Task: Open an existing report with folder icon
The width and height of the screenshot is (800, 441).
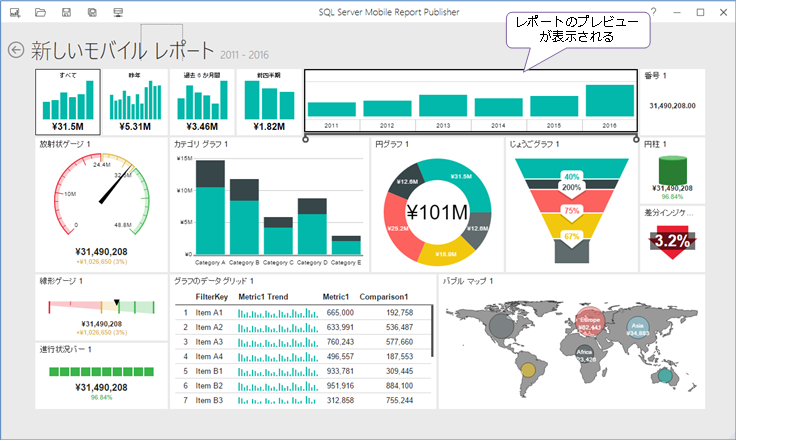Action: pyautogui.click(x=40, y=12)
